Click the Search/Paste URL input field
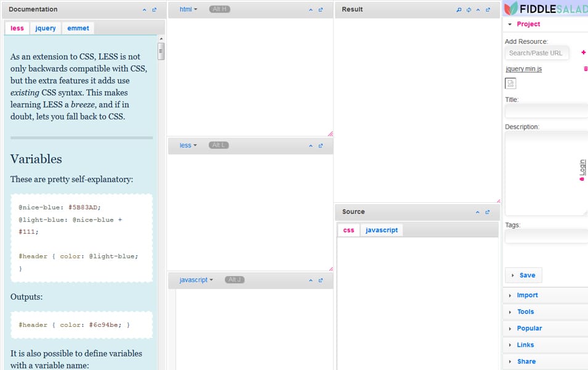This screenshot has width=588, height=370. pos(536,53)
